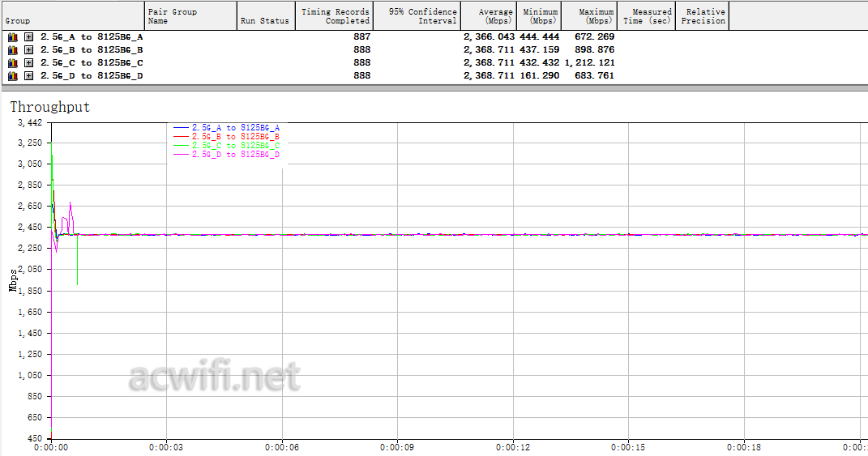Screen dimensions: 868x456
Task: Click minimum value 161.290
Action: (539, 76)
